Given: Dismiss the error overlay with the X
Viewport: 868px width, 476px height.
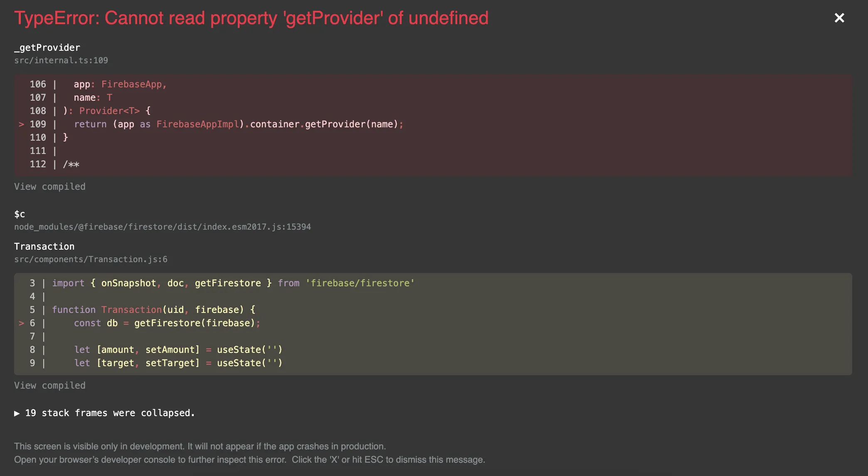Looking at the screenshot, I should pos(839,18).
